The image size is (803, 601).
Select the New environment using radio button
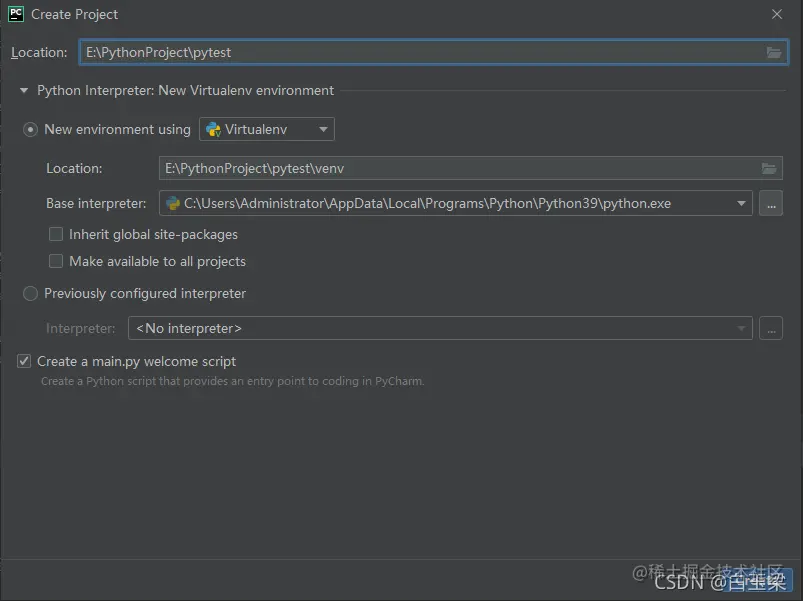[30, 130]
